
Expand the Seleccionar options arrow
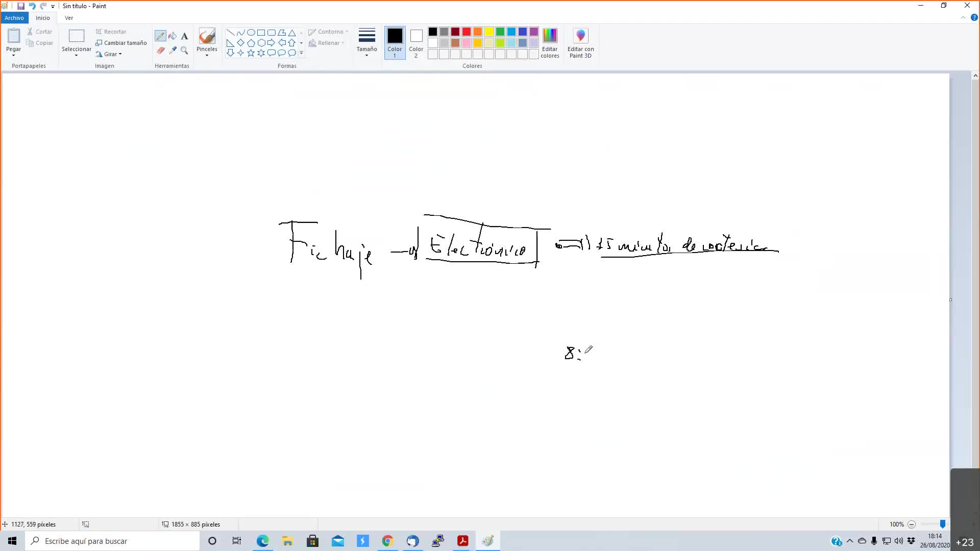(x=76, y=55)
